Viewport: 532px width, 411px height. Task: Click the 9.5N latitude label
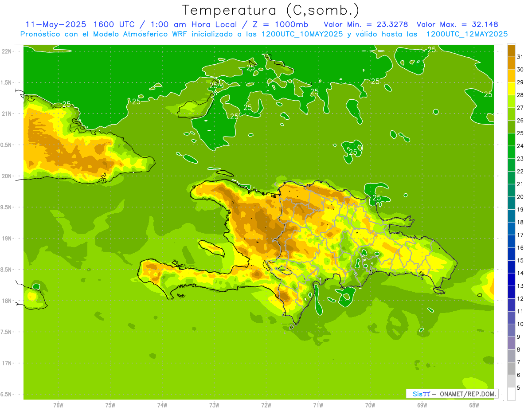pyautogui.click(x=7, y=207)
